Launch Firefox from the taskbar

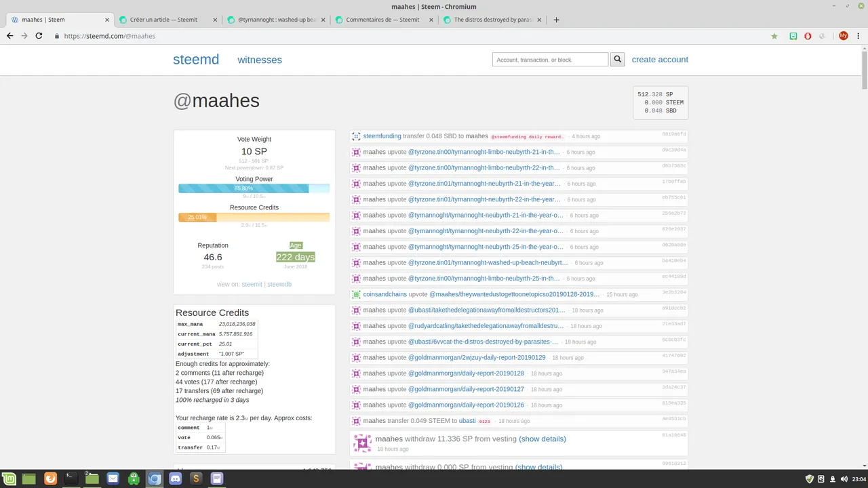[50, 479]
